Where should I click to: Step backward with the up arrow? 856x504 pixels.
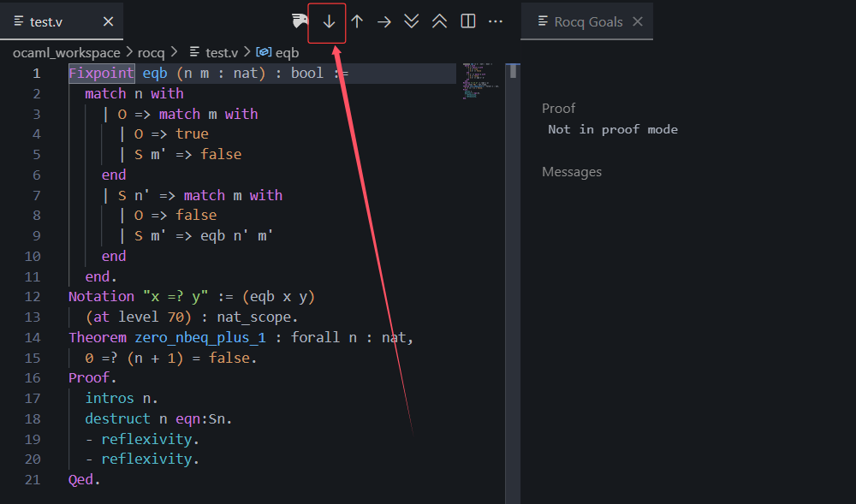tap(357, 21)
